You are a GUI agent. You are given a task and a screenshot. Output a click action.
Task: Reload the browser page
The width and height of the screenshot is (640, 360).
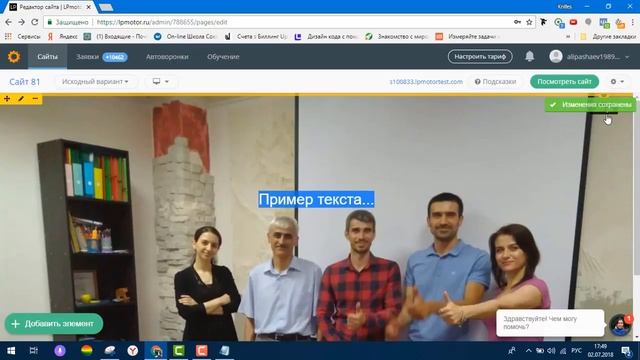point(35,22)
